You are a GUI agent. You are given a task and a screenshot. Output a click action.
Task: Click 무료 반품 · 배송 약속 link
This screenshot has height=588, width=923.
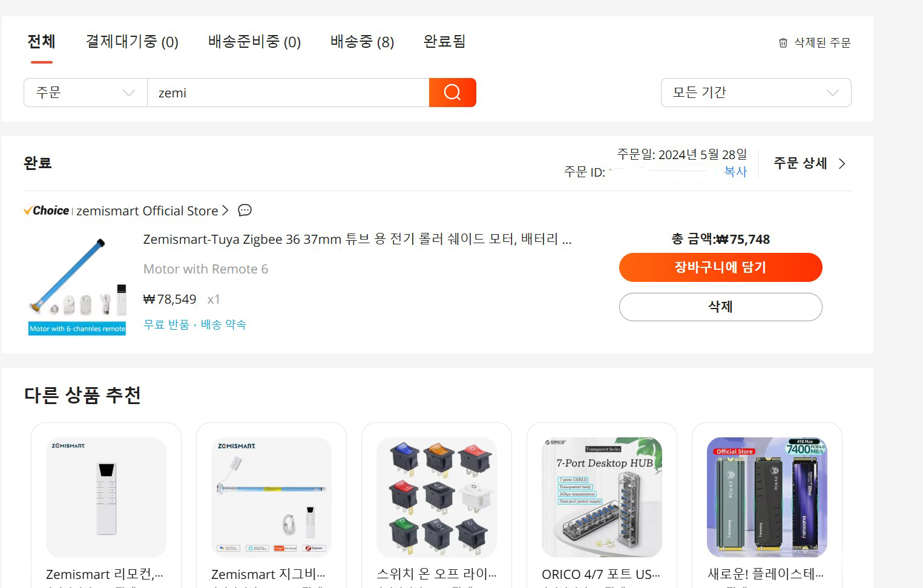[x=195, y=324]
